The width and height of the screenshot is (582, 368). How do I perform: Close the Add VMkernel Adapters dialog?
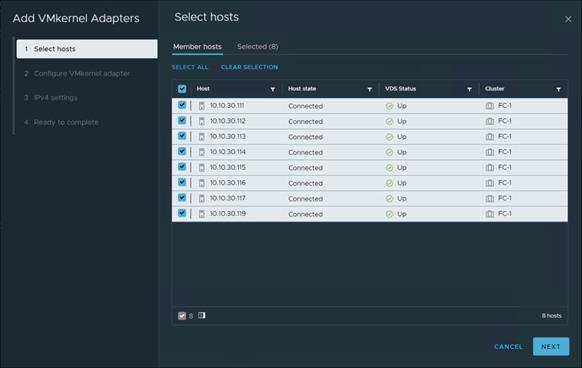click(x=568, y=19)
